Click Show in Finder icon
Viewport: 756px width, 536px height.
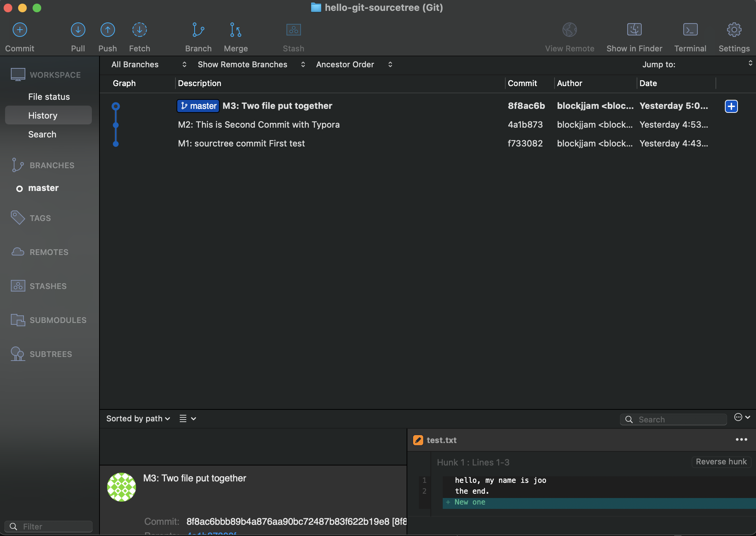(634, 30)
